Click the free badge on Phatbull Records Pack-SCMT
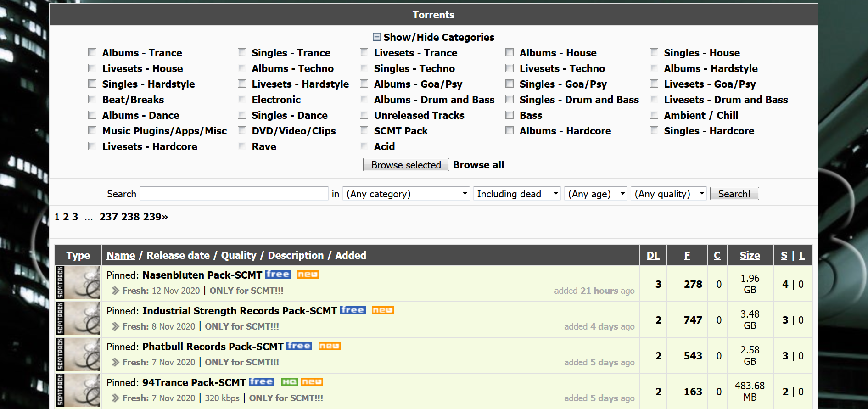868x409 pixels. [299, 346]
